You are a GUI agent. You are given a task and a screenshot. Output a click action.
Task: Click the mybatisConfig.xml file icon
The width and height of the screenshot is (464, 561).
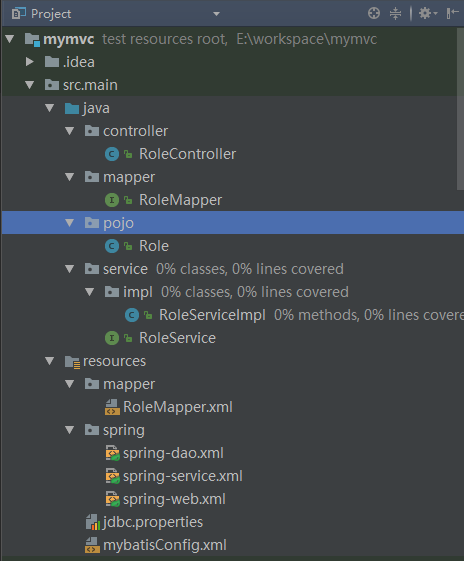[x=92, y=545]
